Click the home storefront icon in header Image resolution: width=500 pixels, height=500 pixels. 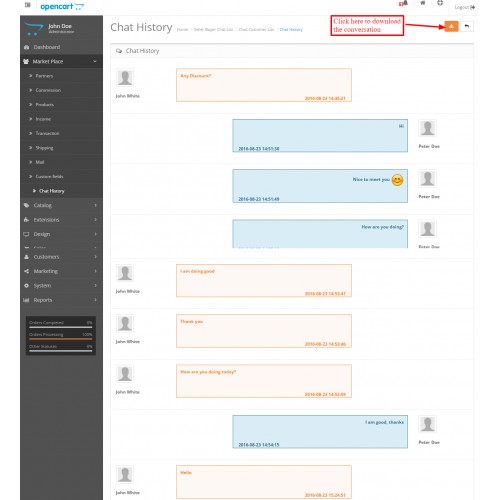click(x=423, y=3)
